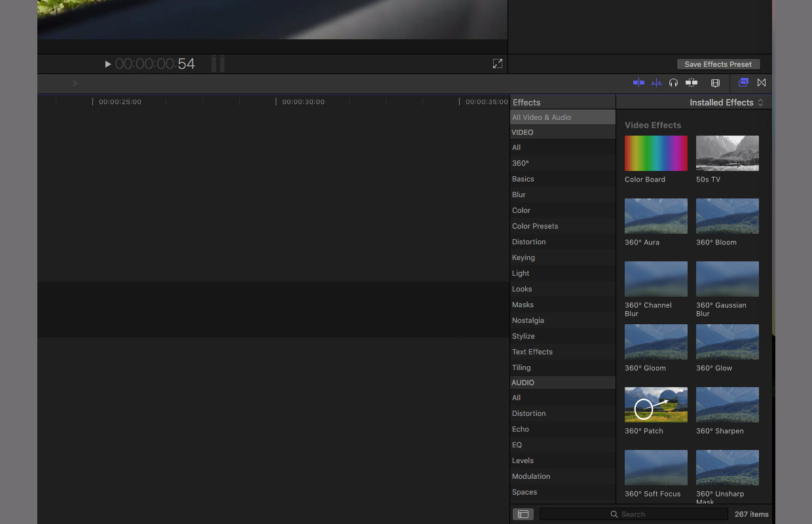Click Save Effects Preset

pos(718,64)
